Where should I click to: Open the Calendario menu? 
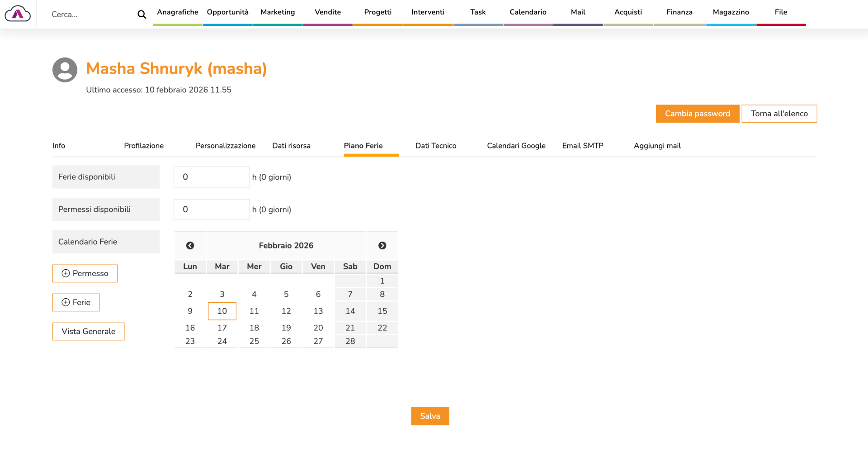[x=528, y=12]
